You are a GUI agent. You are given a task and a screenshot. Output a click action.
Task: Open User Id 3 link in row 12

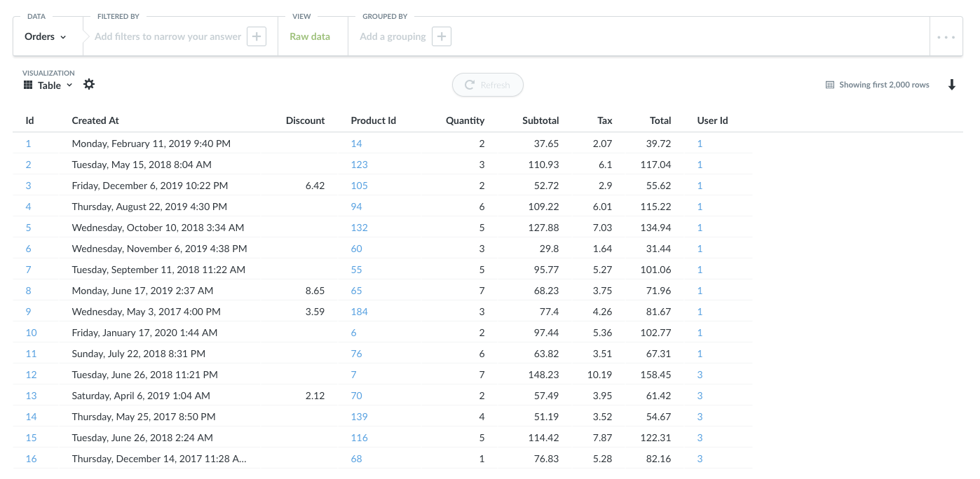[700, 375]
